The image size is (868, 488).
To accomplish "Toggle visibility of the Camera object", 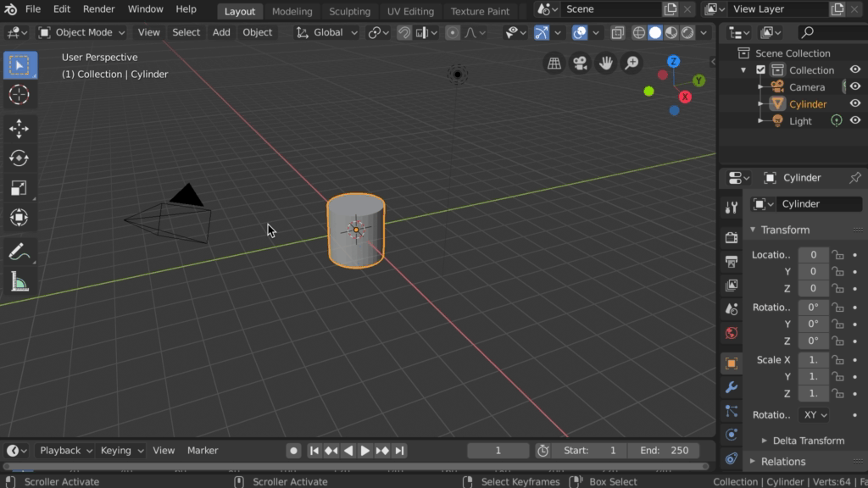I will [854, 86].
